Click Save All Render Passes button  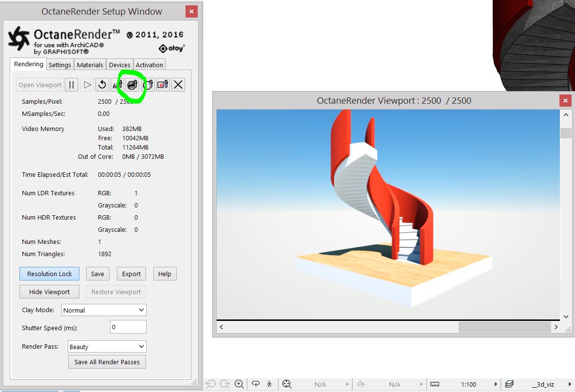pyautogui.click(x=107, y=362)
